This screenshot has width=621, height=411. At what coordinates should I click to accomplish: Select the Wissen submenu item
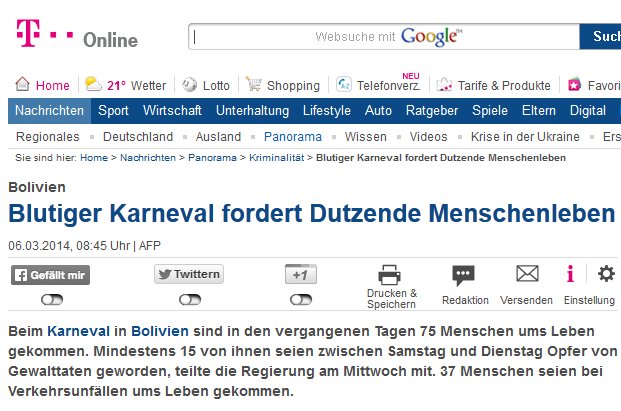(366, 137)
